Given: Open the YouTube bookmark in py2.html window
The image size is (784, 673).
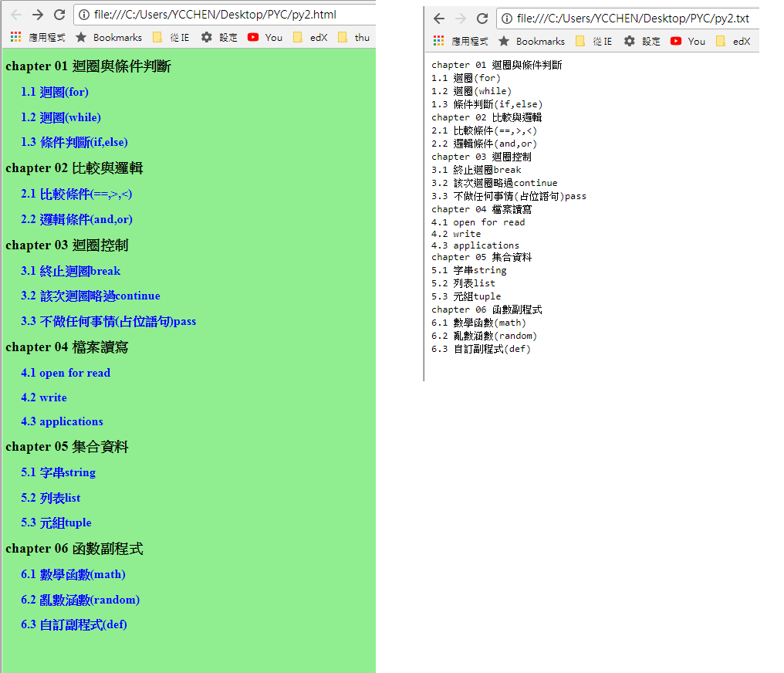Looking at the screenshot, I should tap(265, 37).
